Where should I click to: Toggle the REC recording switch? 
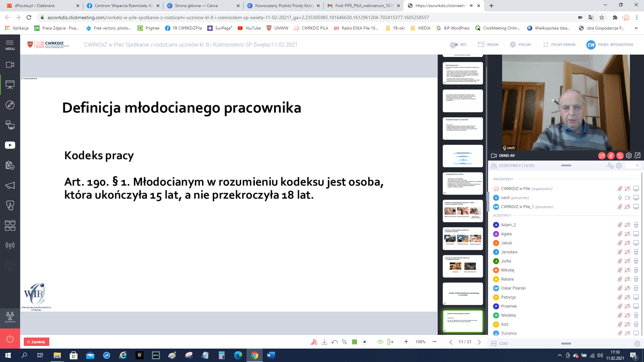[454, 45]
